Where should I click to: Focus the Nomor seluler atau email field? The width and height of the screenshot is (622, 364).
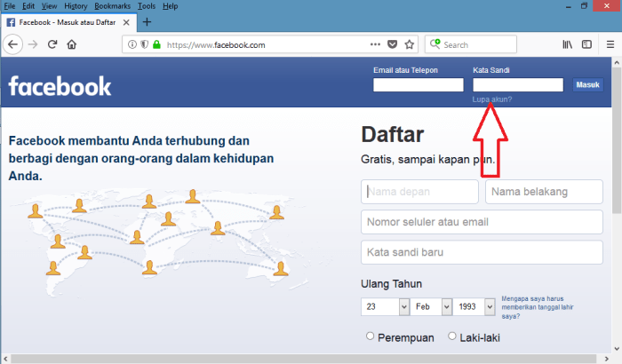[x=482, y=222]
